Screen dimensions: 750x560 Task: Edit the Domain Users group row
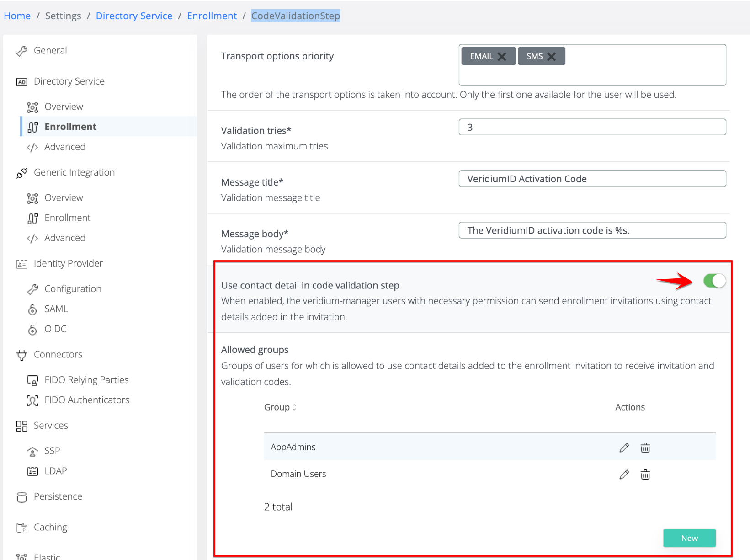click(x=624, y=475)
